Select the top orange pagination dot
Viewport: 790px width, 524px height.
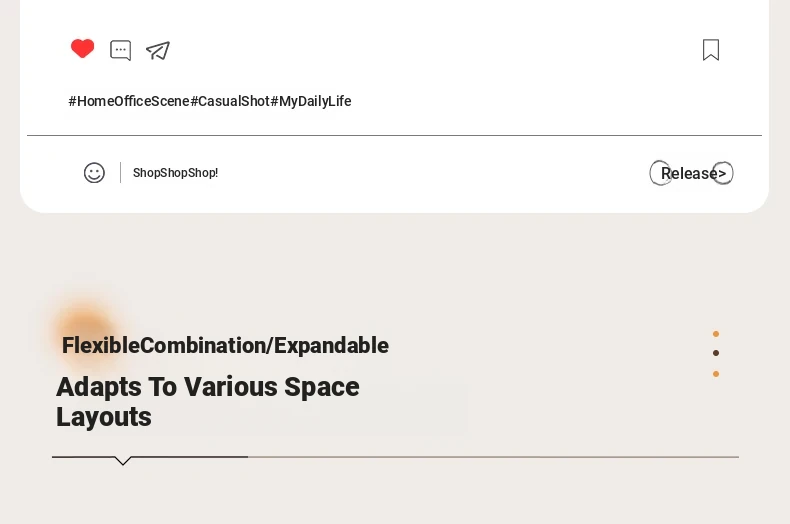[x=716, y=334]
